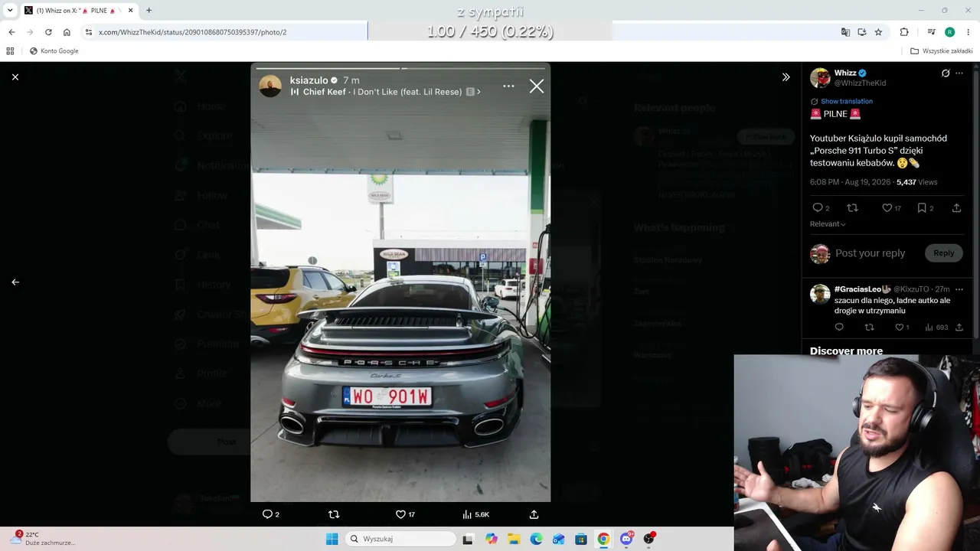The width and height of the screenshot is (980, 551).
Task: Open Grok actions icon on Whizz post
Action: [946, 73]
